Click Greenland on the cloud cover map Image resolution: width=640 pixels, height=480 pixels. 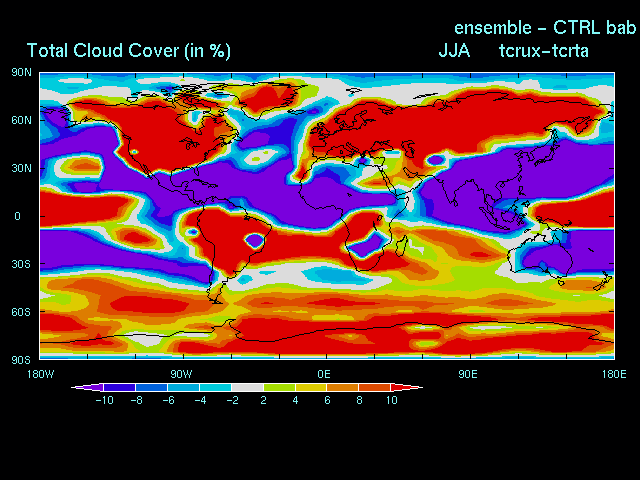[x=266, y=99]
